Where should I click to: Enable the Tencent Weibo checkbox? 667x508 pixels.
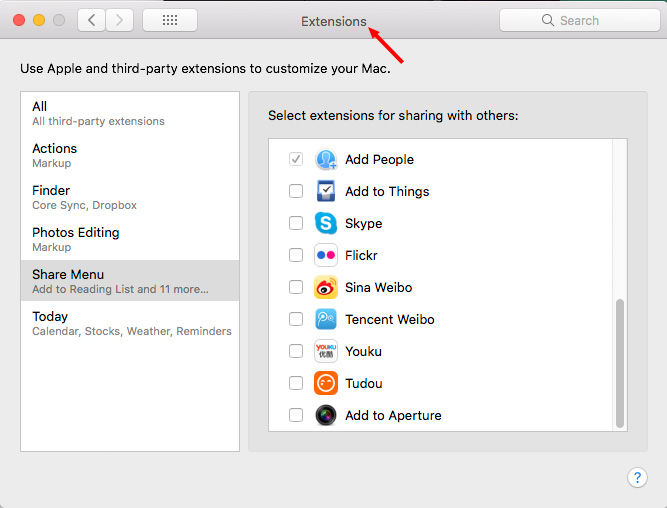296,319
